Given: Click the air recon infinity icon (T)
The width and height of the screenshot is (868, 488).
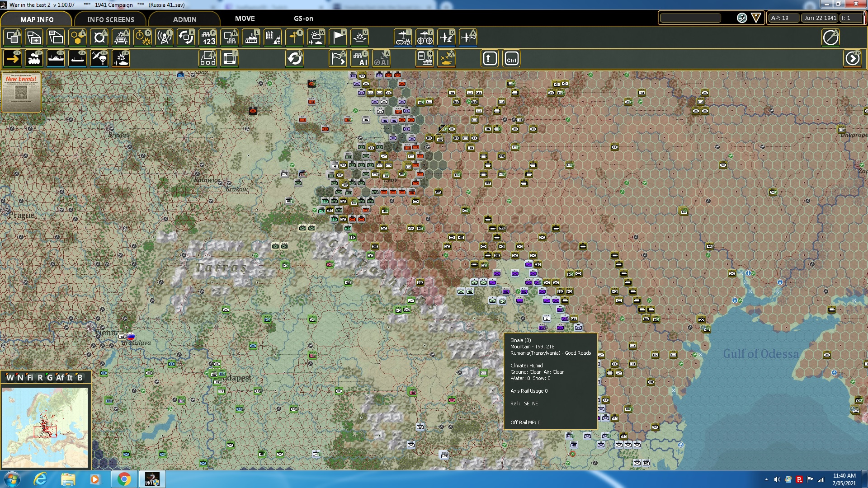Looking at the screenshot, I should point(403,38).
